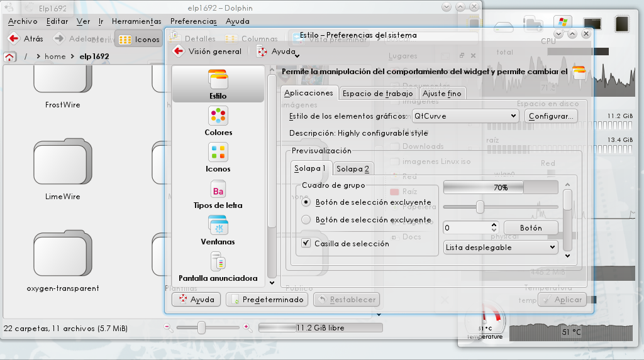This screenshot has width=644, height=360.
Task: Open the Ventanas settings module
Action: [x=218, y=226]
